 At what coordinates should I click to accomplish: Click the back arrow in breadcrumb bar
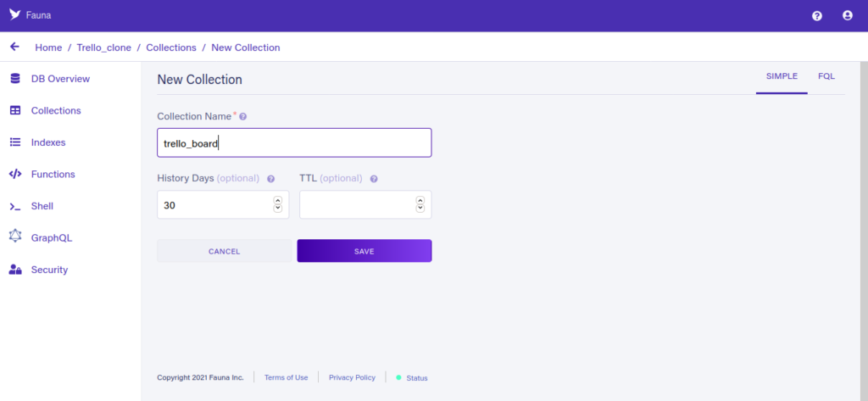click(15, 47)
